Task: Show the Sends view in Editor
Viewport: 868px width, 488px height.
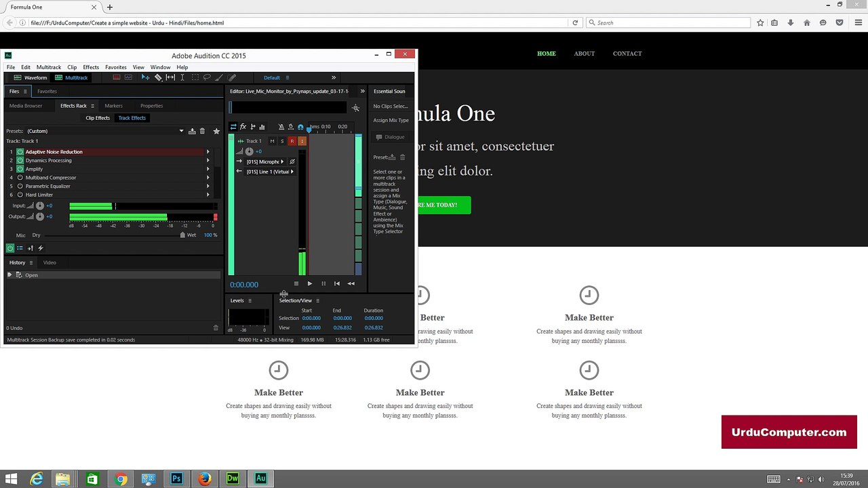Action: pos(252,127)
